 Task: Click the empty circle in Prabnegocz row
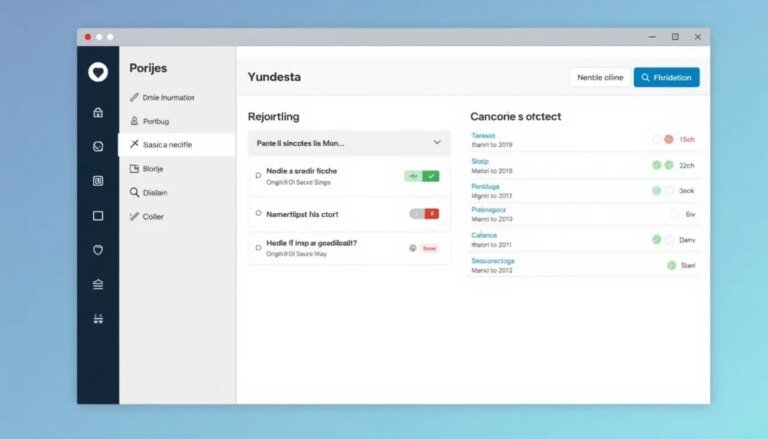click(x=674, y=214)
